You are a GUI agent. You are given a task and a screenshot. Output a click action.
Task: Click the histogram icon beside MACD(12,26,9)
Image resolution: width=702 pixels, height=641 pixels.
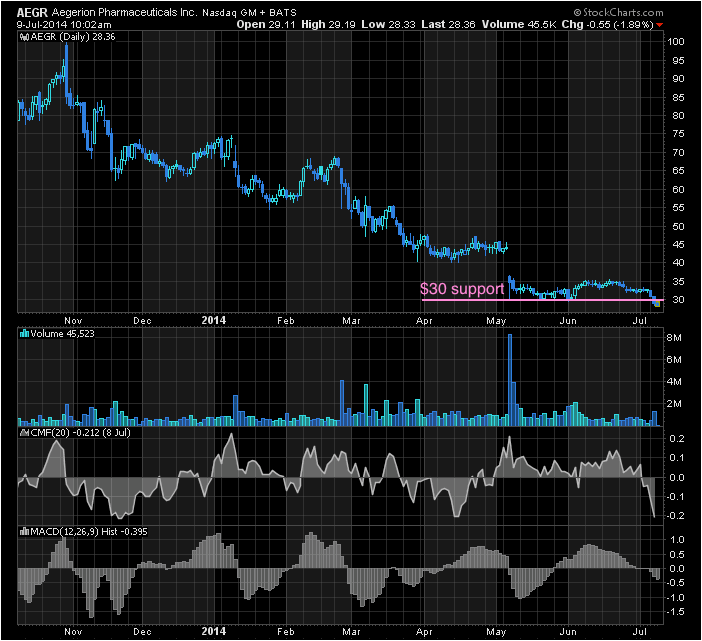coord(24,532)
